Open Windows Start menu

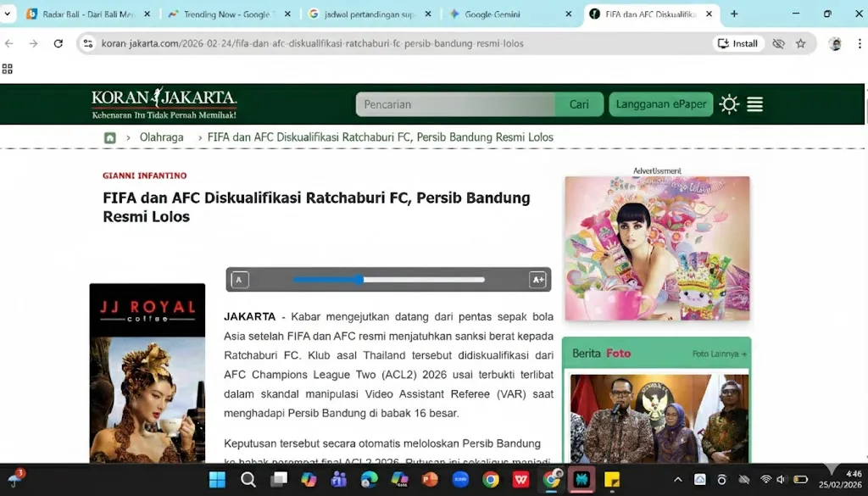[x=217, y=479]
